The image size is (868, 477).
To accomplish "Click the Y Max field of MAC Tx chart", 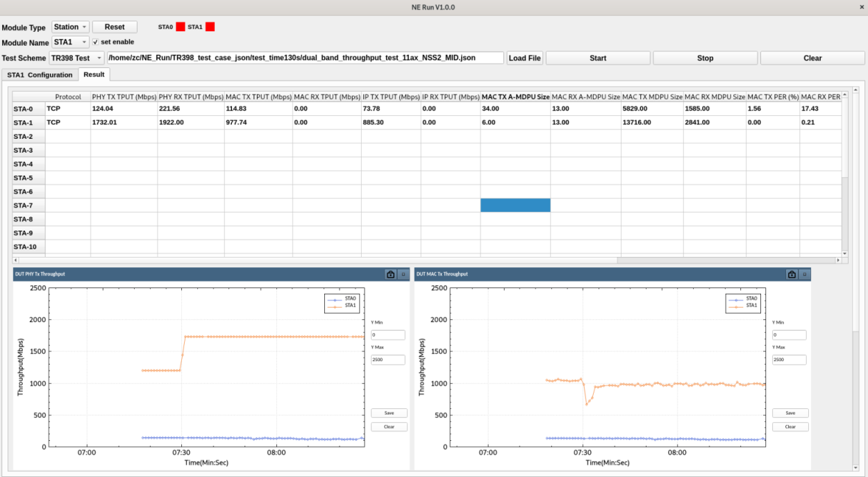I will click(x=789, y=360).
